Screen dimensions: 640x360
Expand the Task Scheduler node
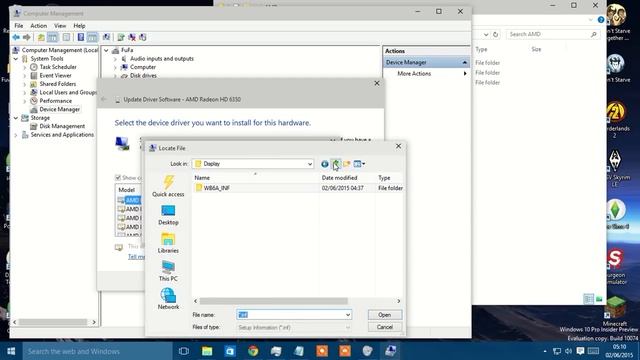[x=25, y=67]
